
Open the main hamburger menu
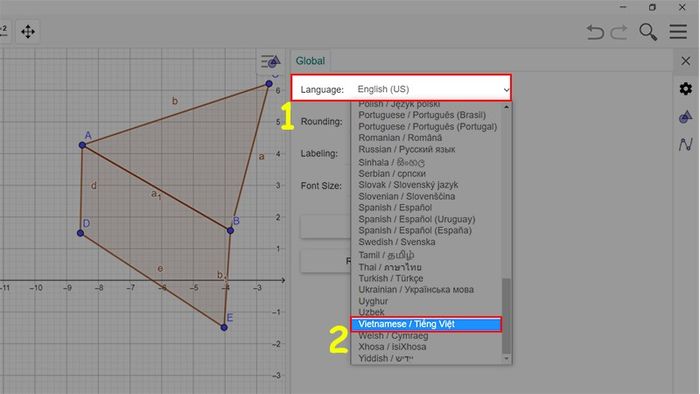pyautogui.click(x=678, y=32)
